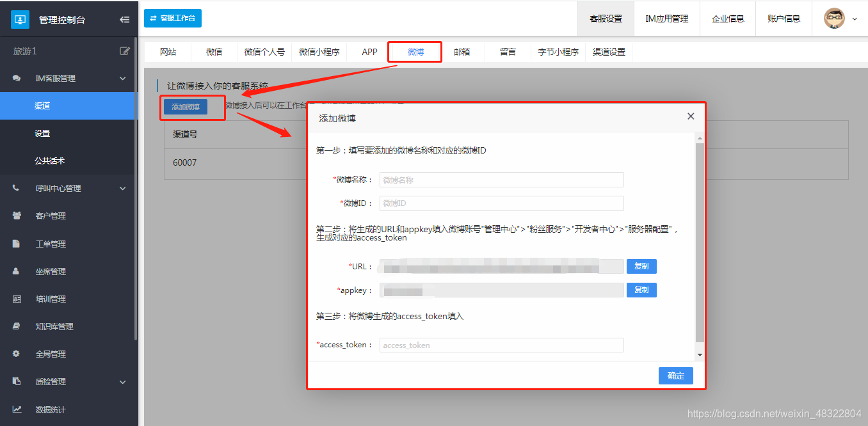Screen dimensions: 868x426
Task: Select the 留言 channel tab
Action: (508, 52)
